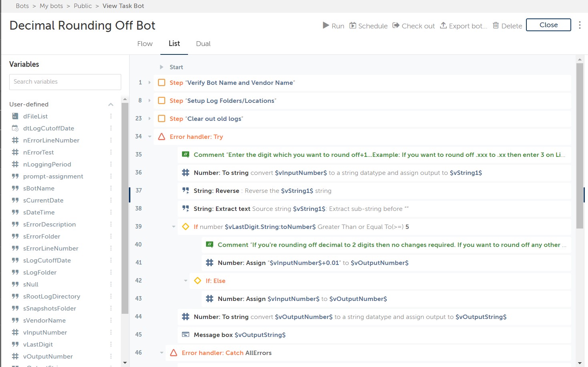Click the Delete trash icon
Viewport: 588px width, 367px height.
click(x=496, y=26)
